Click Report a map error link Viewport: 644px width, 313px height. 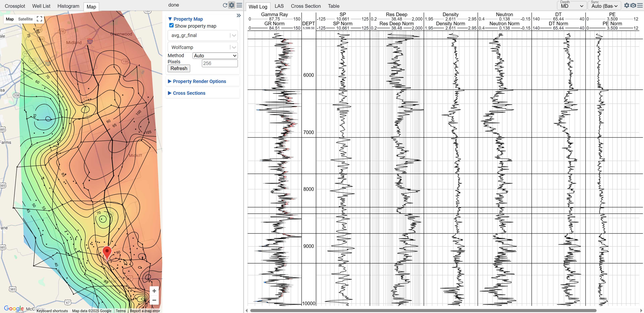(145, 311)
